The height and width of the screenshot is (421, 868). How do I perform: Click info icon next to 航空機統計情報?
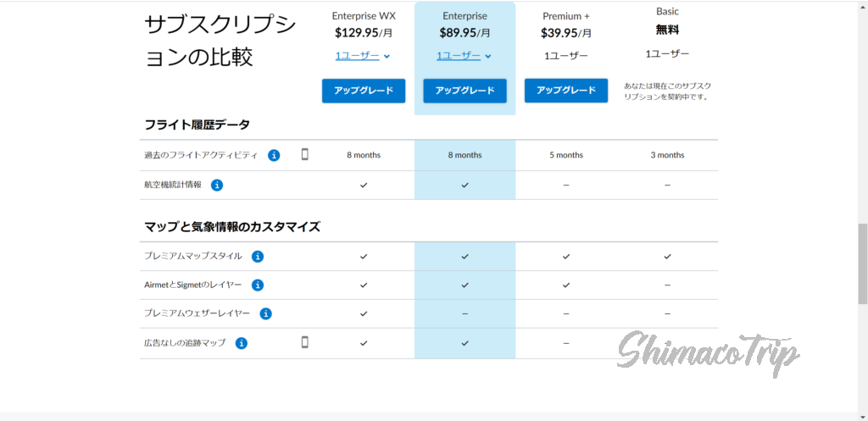[x=217, y=185]
